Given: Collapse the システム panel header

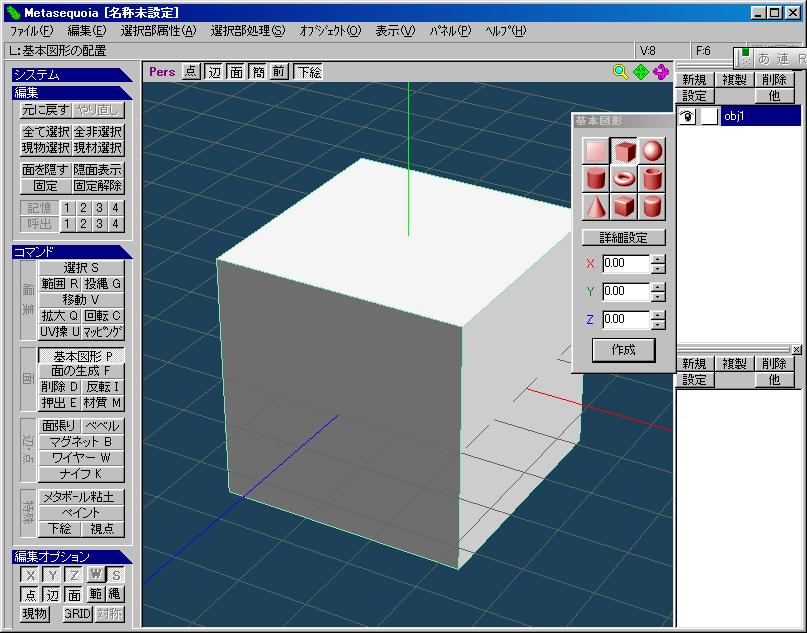Looking at the screenshot, I should pyautogui.click(x=72, y=75).
